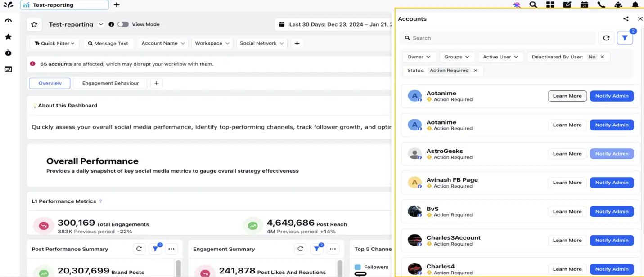Click the phone icon in the top bar

(601, 5)
